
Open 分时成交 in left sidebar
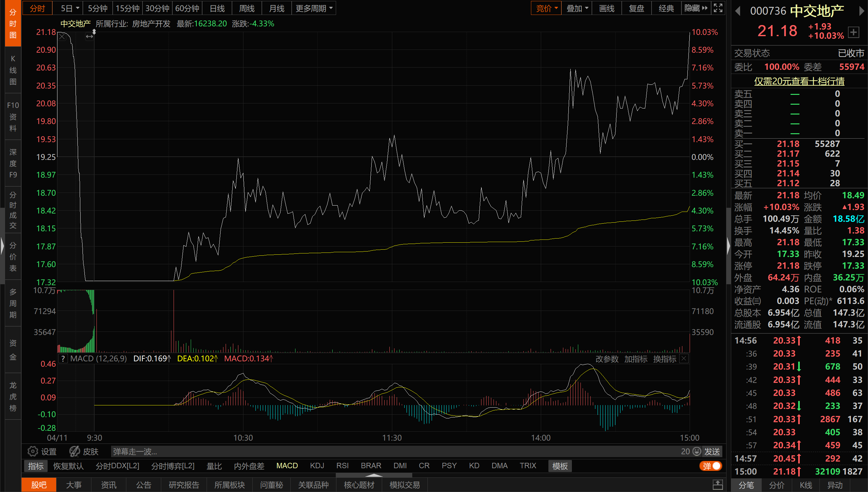pos(13,210)
